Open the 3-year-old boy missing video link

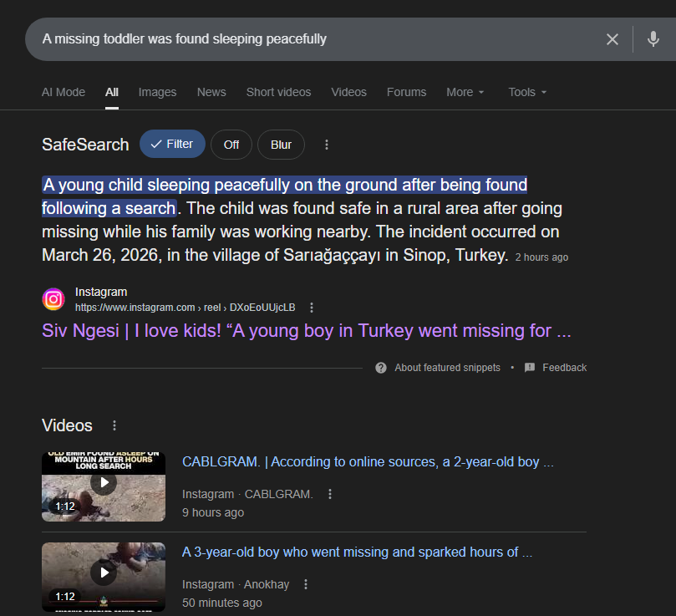click(x=357, y=552)
